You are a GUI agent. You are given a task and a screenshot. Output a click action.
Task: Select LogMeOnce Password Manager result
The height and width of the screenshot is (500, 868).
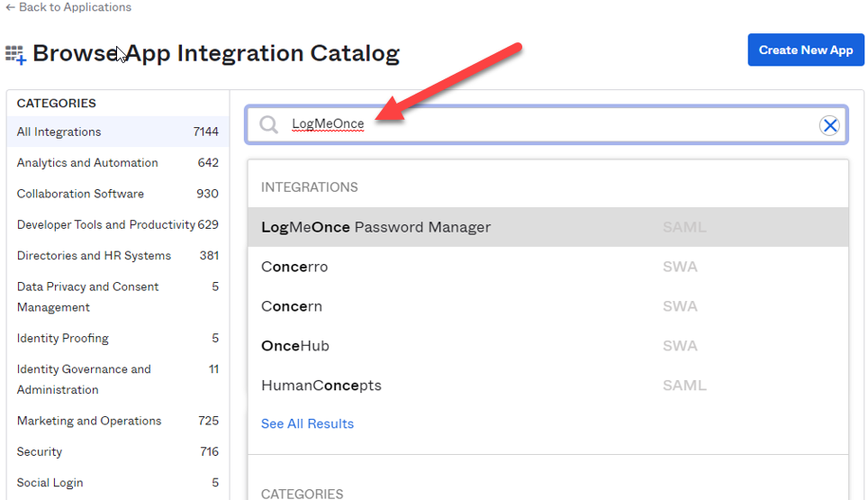click(x=547, y=227)
